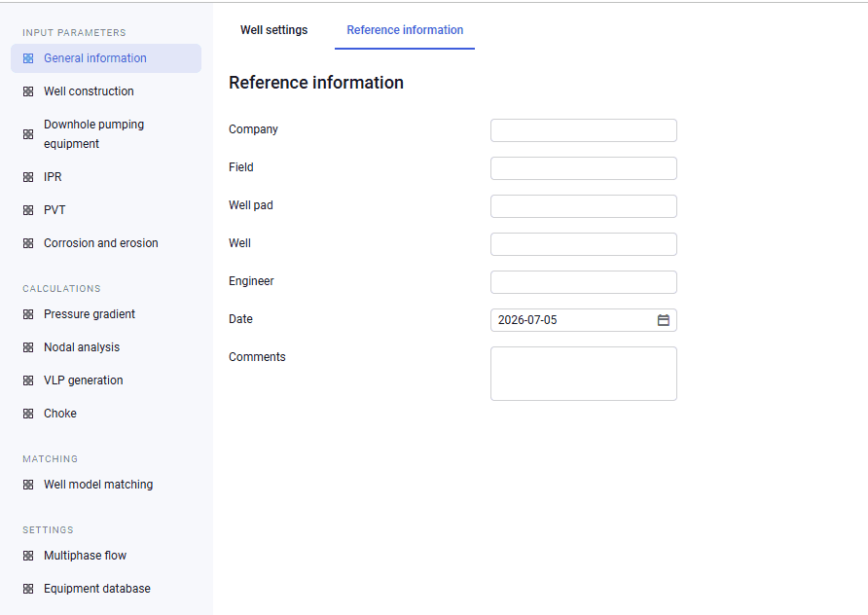Open Corrosion and erosion settings
This screenshot has width=868, height=615.
(101, 243)
